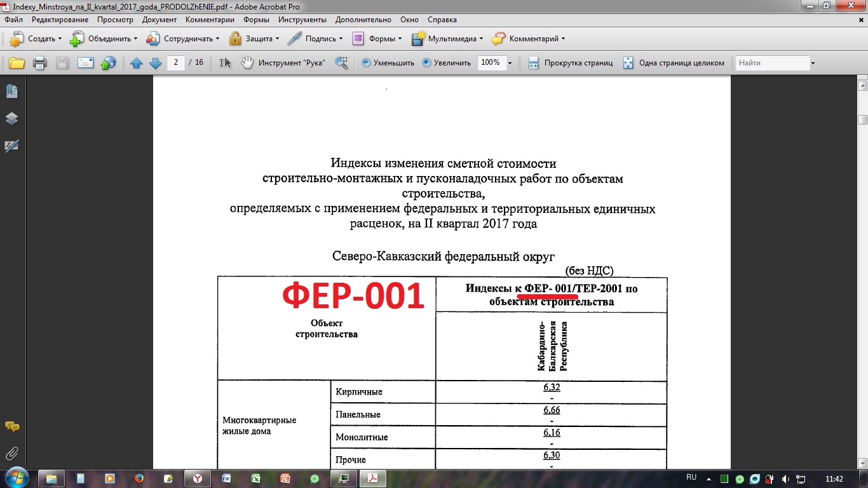868x488 pixels.
Task: Open the Инструменты menu
Action: click(302, 20)
